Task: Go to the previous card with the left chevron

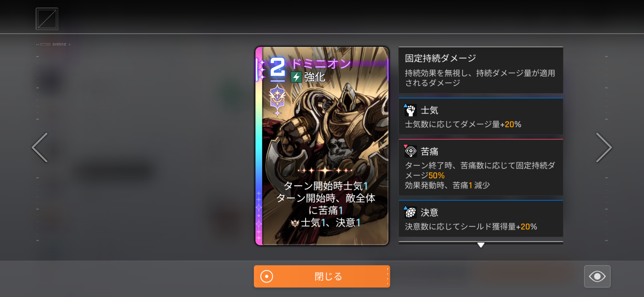Action: pos(40,148)
